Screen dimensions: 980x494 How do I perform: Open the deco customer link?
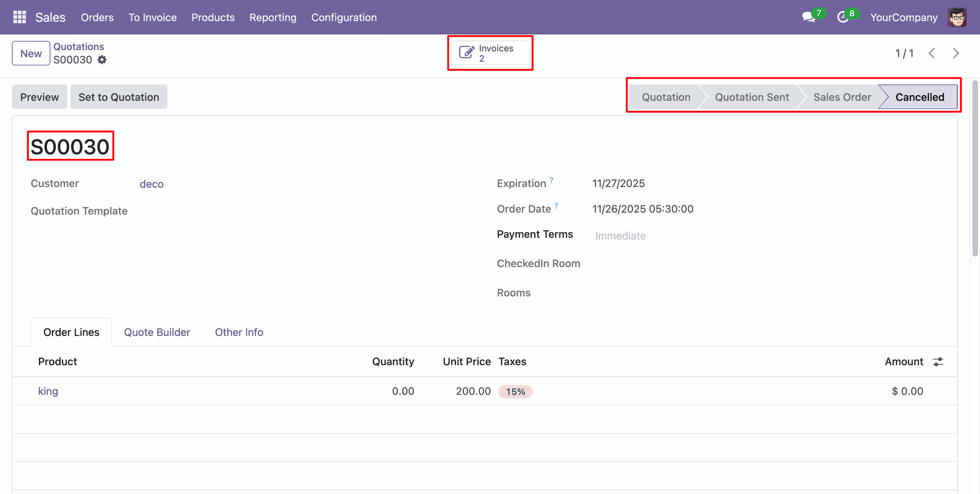pos(152,184)
